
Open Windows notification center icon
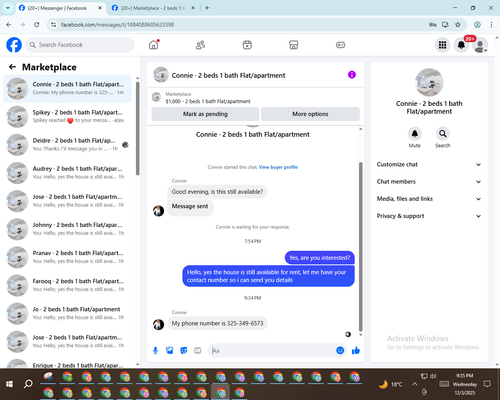pyautogui.click(x=487, y=384)
